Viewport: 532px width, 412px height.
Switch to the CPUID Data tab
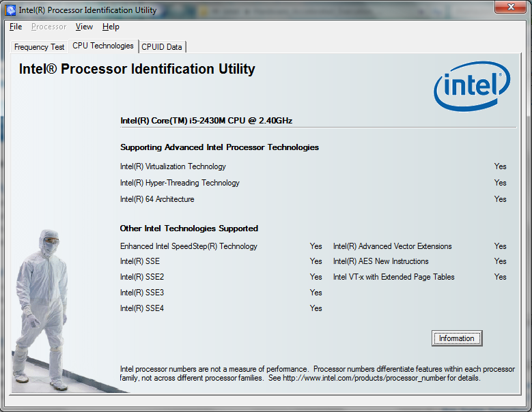[x=162, y=47]
